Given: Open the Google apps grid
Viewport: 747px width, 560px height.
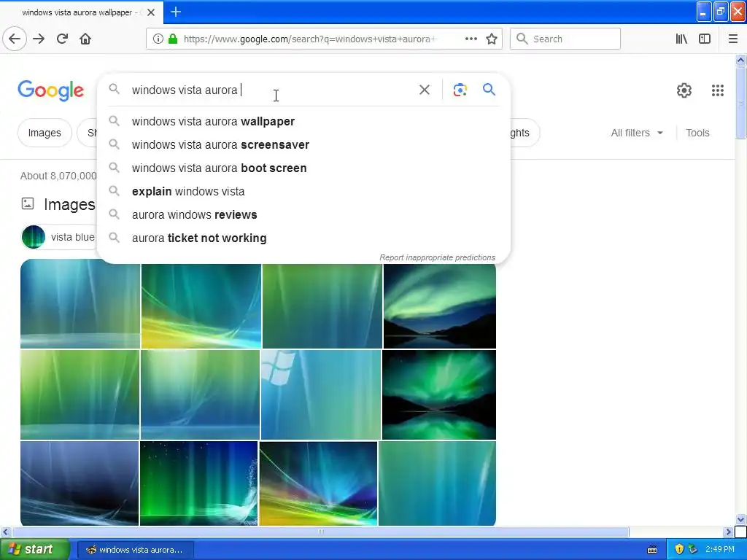Looking at the screenshot, I should 718,90.
